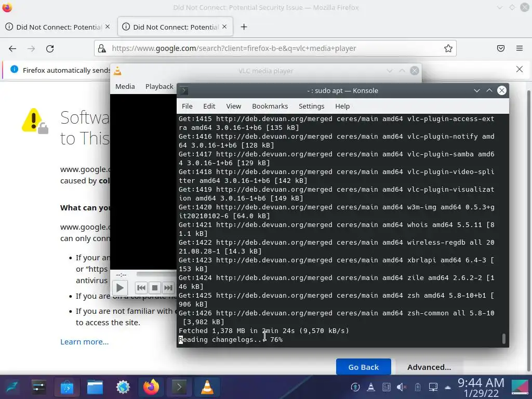This screenshot has width=532, height=399.
Task: Click the VLC play button
Action: tap(120, 288)
